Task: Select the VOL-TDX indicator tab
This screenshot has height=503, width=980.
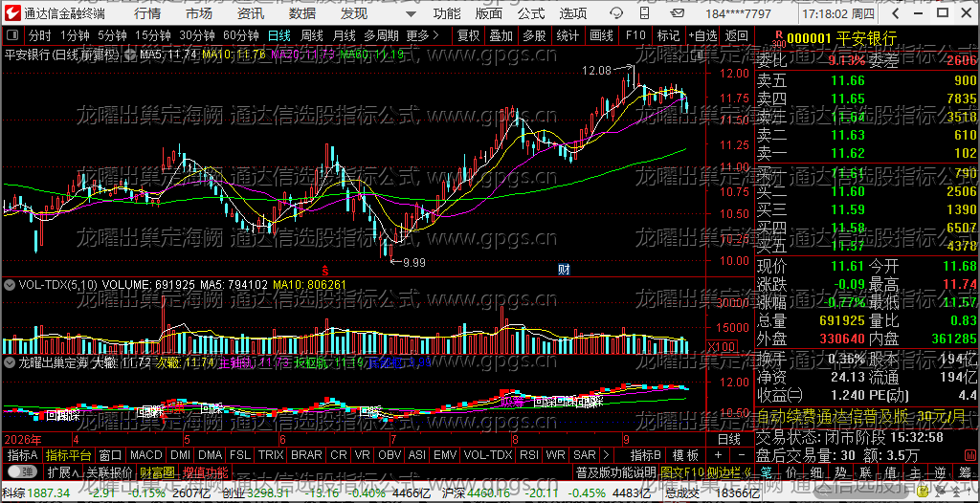Action: point(488,455)
